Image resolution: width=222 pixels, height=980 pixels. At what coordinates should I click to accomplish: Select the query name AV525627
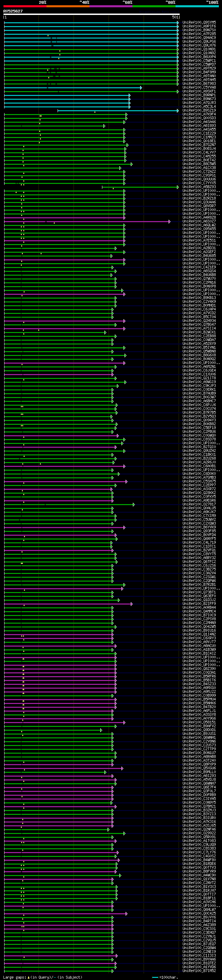(x=13, y=11)
